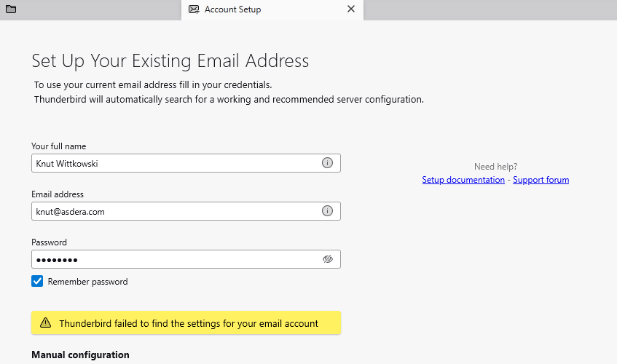Screen dimensions: 617x364
Task: Focus the Your full name input field
Action: tap(175, 163)
